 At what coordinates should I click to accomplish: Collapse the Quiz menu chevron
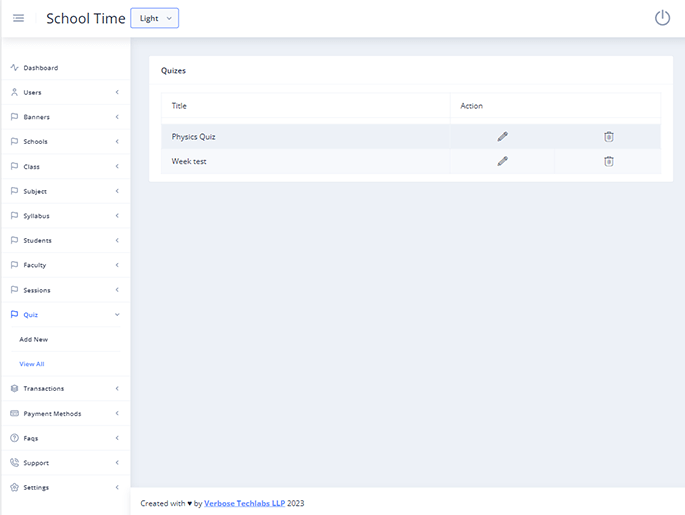point(117,315)
